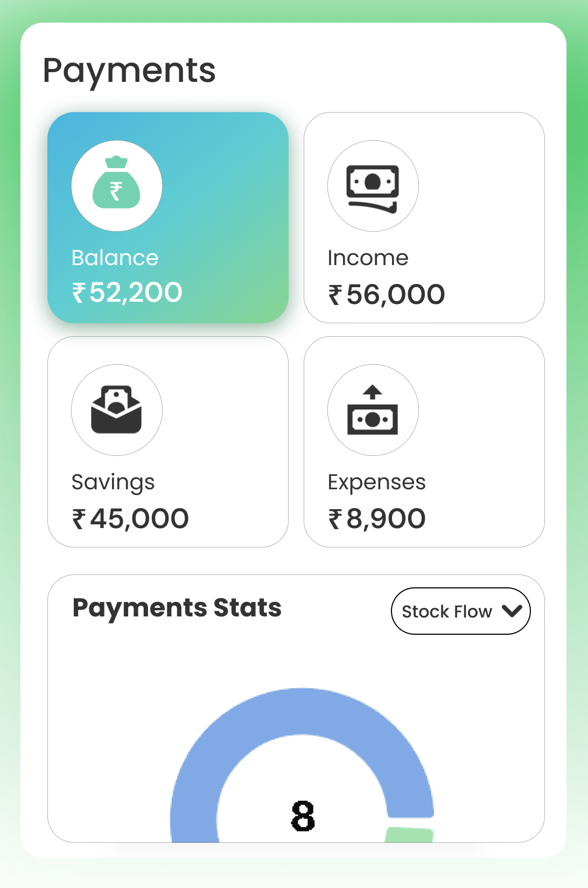Click the green donut chart segment
This screenshot has height=888, width=588.
pyautogui.click(x=410, y=835)
